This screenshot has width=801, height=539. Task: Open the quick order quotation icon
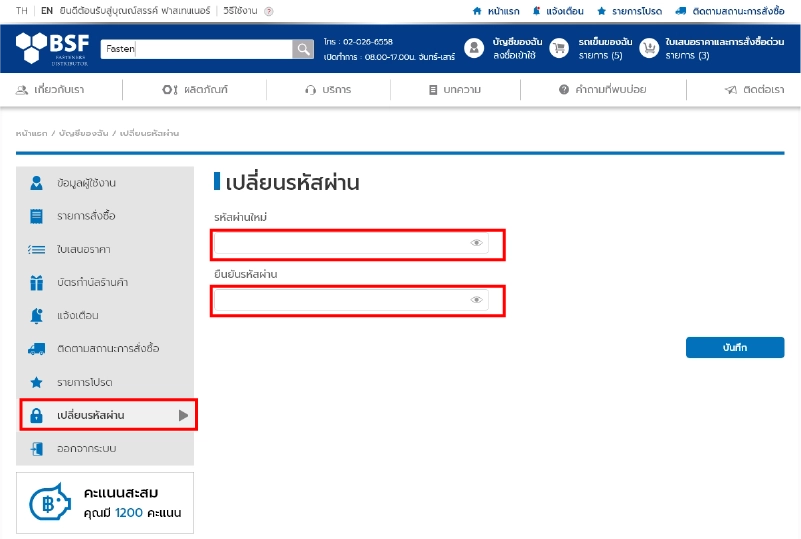(650, 49)
